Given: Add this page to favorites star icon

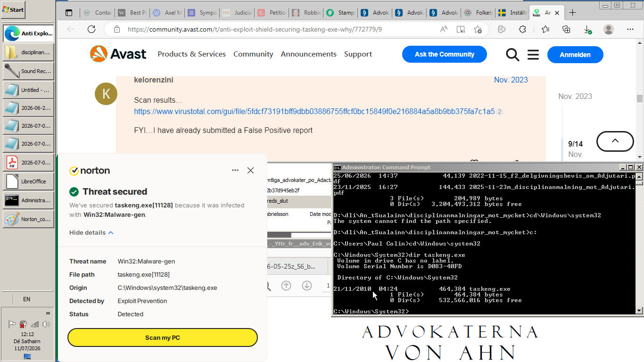Looking at the screenshot, I should click(x=478, y=29).
